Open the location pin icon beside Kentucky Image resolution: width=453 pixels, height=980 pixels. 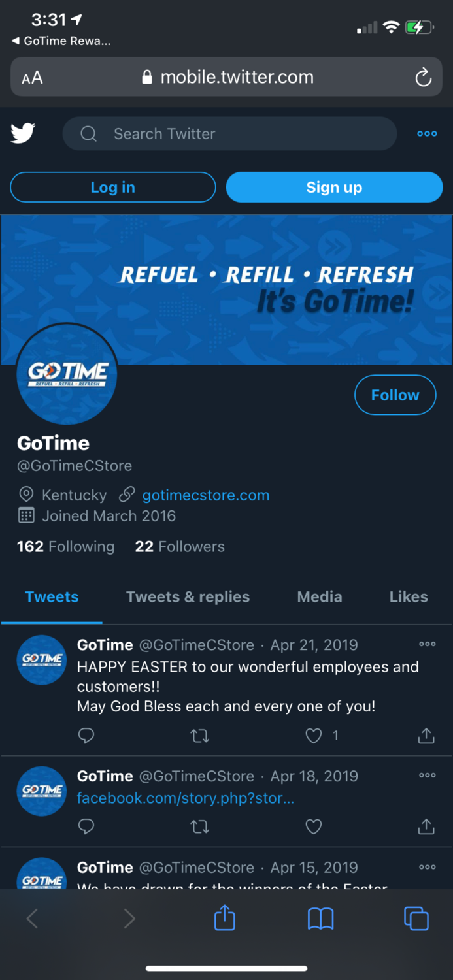click(26, 495)
